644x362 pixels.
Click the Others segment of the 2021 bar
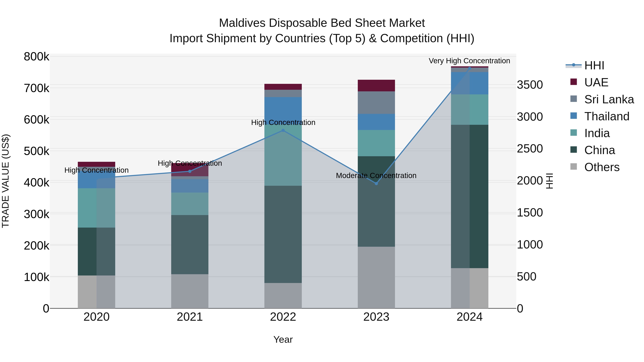coord(190,291)
